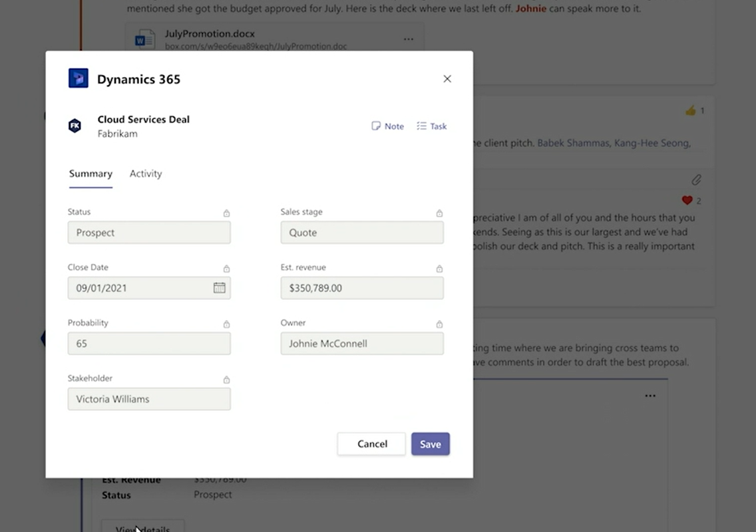Cancel the Dynamics 365 edits

tap(371, 444)
